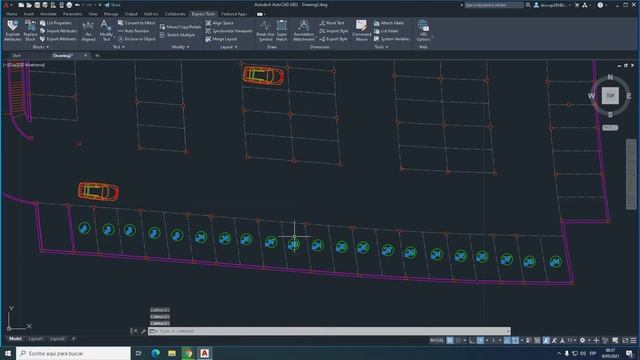This screenshot has width=640, height=360.
Task: Click Annotation Attachment tool
Action: point(304,30)
